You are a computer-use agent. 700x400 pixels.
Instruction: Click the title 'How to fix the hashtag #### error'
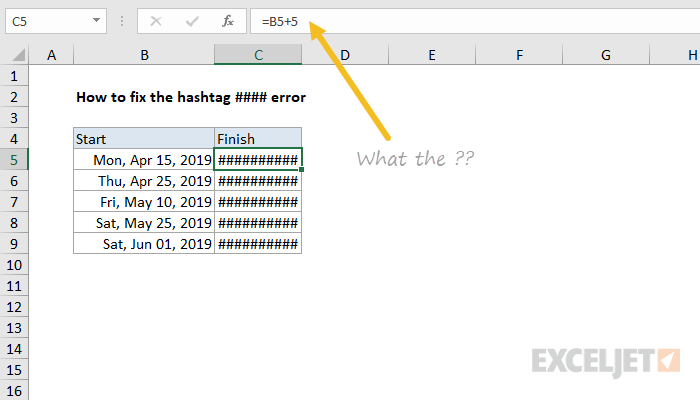tap(191, 97)
